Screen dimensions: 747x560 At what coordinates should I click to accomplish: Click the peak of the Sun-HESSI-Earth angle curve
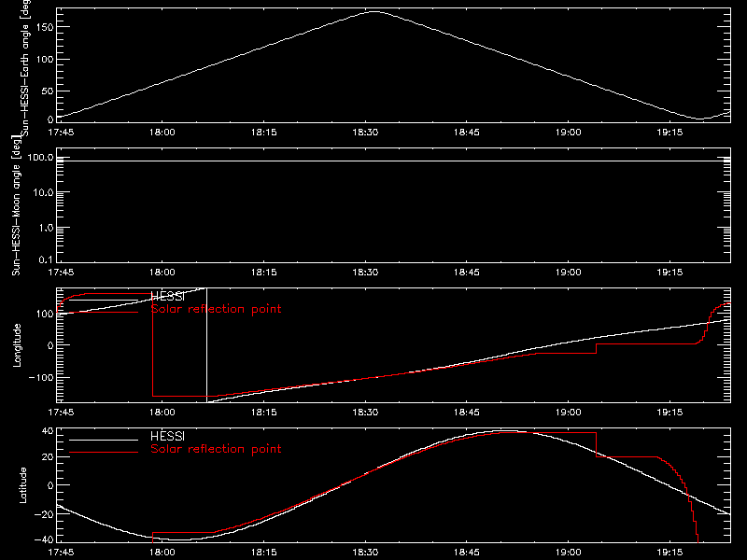point(375,12)
